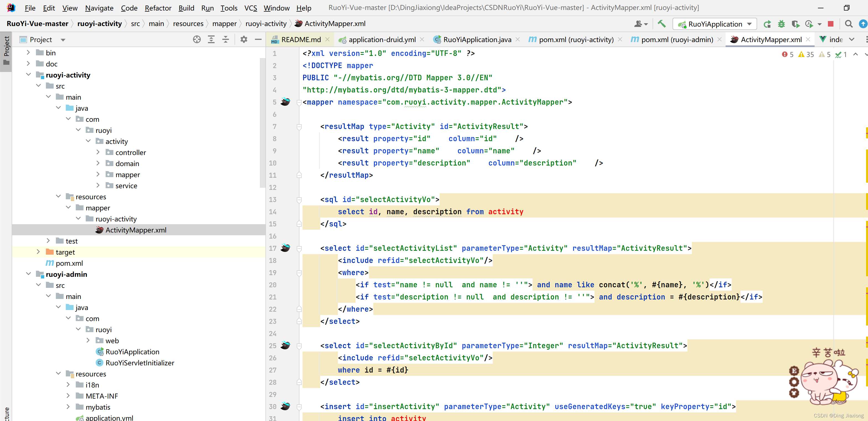The width and height of the screenshot is (868, 421).
Task: Stop the running app with red square
Action: (x=831, y=24)
